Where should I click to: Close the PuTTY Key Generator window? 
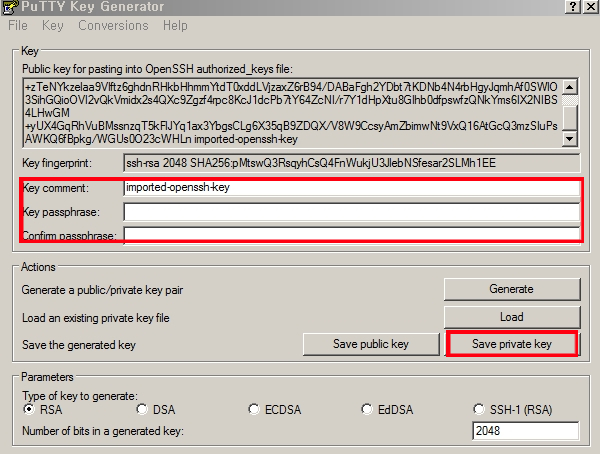pyautogui.click(x=590, y=7)
